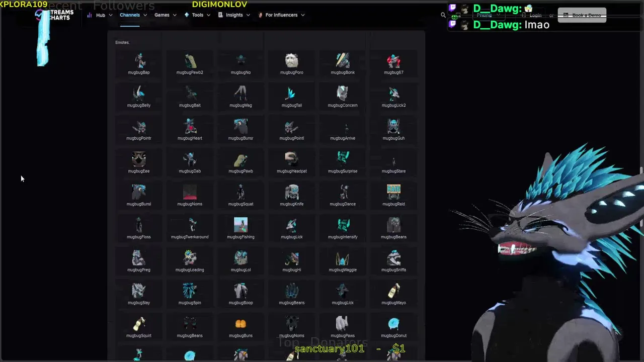The width and height of the screenshot is (644, 362).
Task: Click the mugbugStare emote label
Action: 393,171
